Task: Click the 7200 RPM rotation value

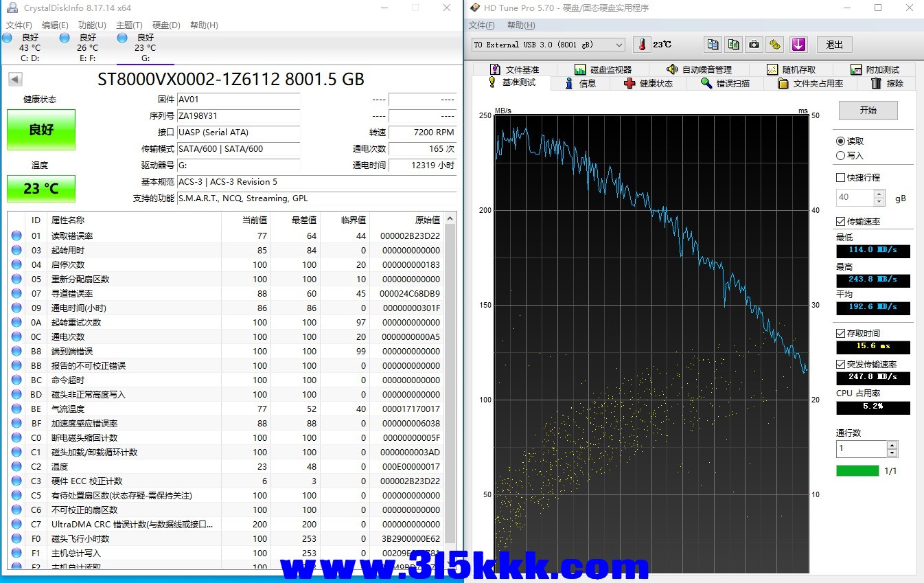Action: 422,132
